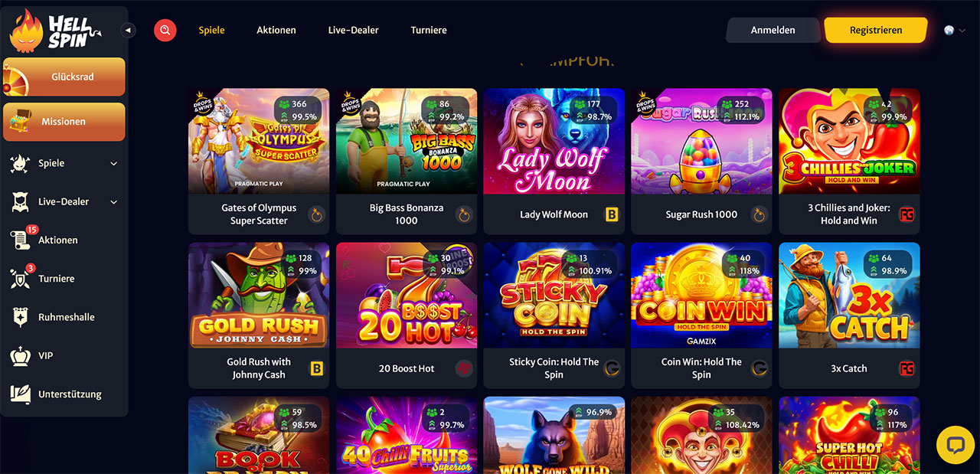Open the language globe dropdown
This screenshot has width=980, height=474.
tap(955, 31)
